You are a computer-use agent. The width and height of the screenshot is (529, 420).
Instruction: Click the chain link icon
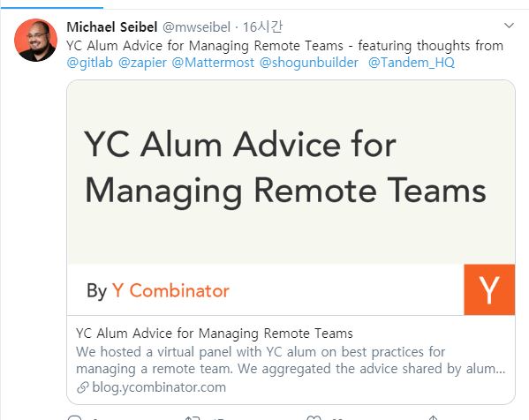point(83,387)
